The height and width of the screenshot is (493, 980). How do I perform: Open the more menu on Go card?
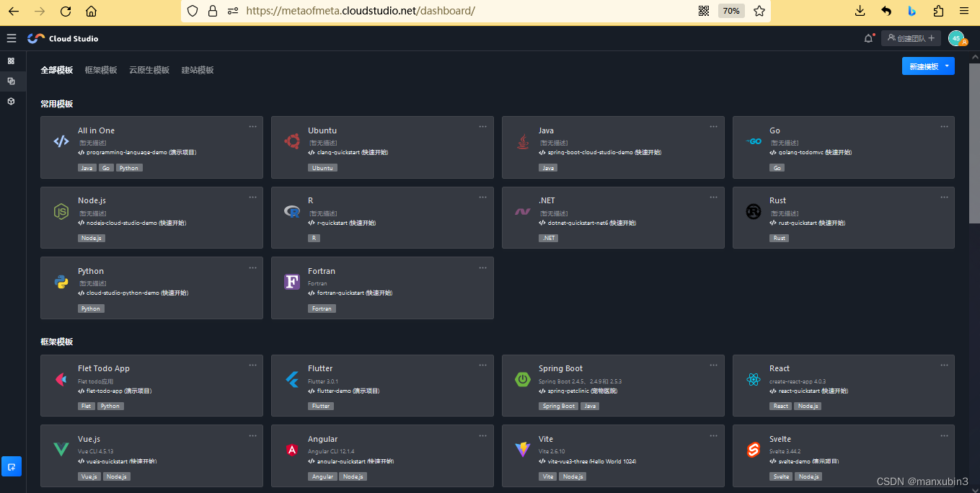pos(944,126)
